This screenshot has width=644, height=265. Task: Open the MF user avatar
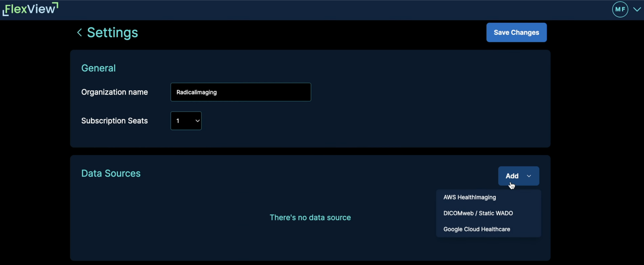tap(620, 9)
